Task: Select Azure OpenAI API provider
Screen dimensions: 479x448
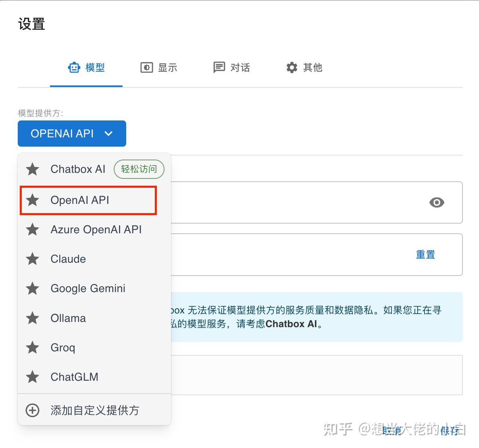Action: [96, 230]
